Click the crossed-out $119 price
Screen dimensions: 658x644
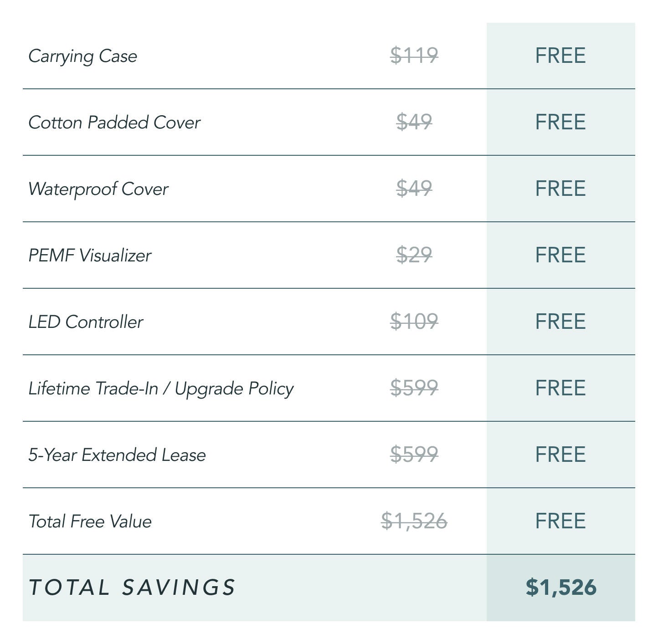coord(414,56)
